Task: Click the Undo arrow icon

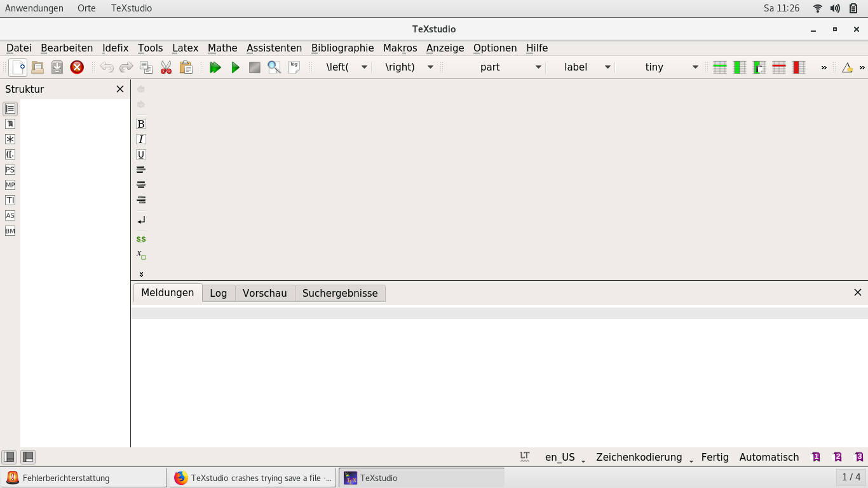Action: (x=107, y=67)
